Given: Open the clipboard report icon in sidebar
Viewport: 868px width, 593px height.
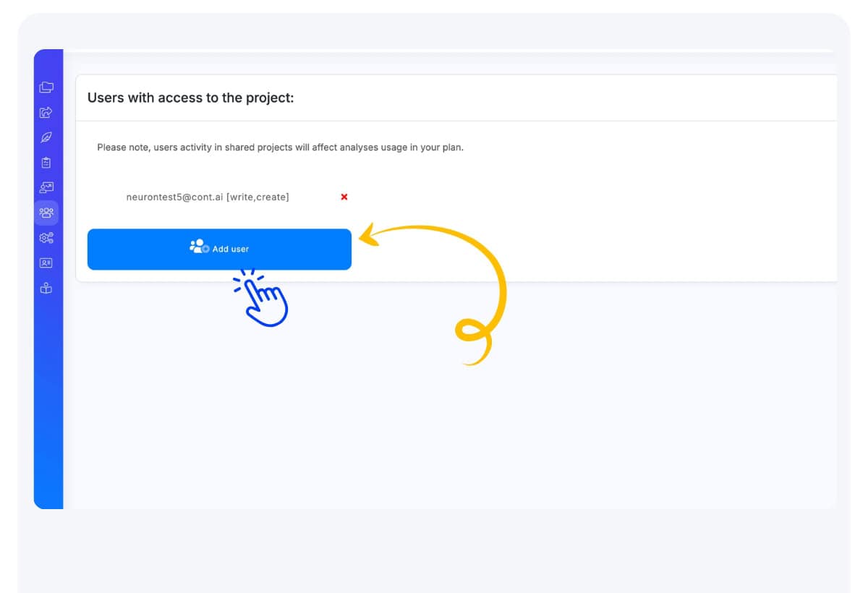Looking at the screenshot, I should 46,163.
